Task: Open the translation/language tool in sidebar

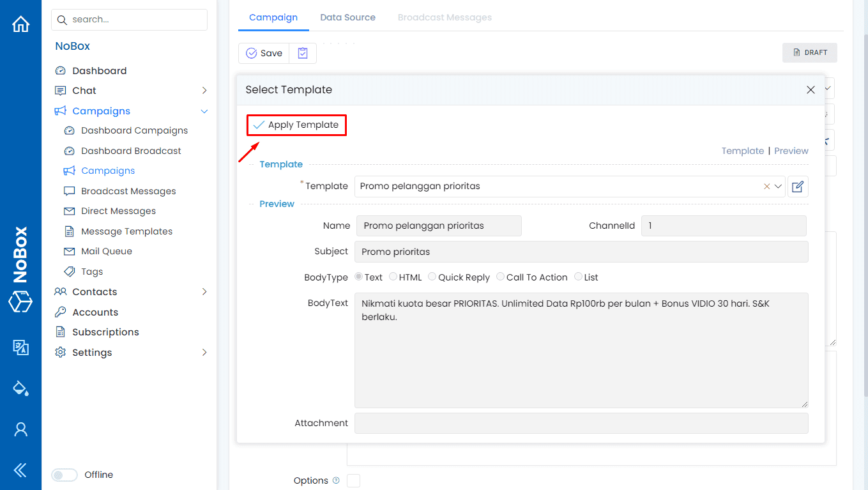Action: (20, 348)
